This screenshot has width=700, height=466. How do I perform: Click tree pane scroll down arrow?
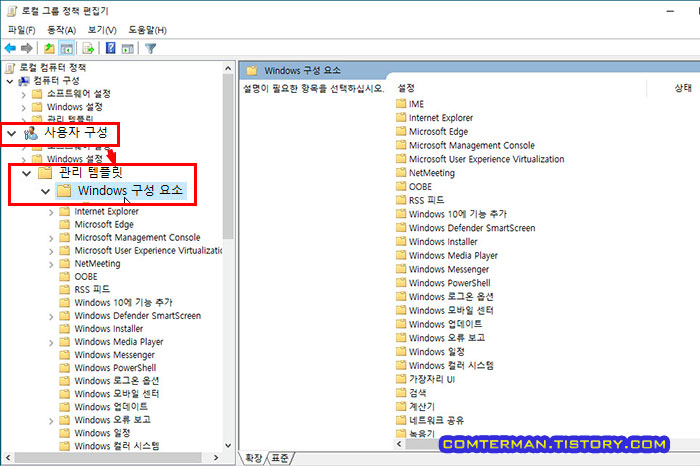click(x=228, y=445)
